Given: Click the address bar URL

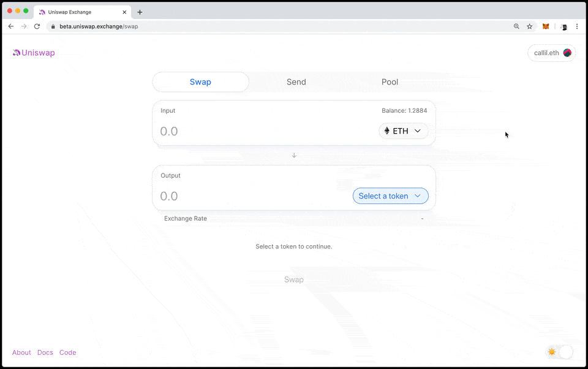Looking at the screenshot, I should point(99,26).
